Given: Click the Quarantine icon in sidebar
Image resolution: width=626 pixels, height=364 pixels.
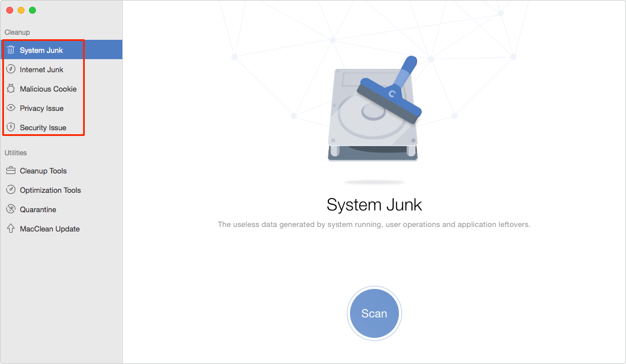Looking at the screenshot, I should pos(11,209).
